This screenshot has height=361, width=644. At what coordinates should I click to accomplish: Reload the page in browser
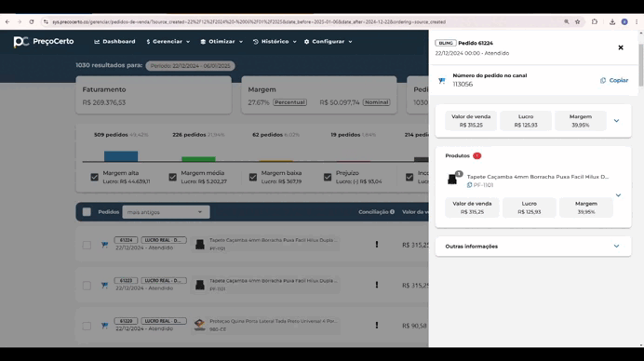point(32,21)
